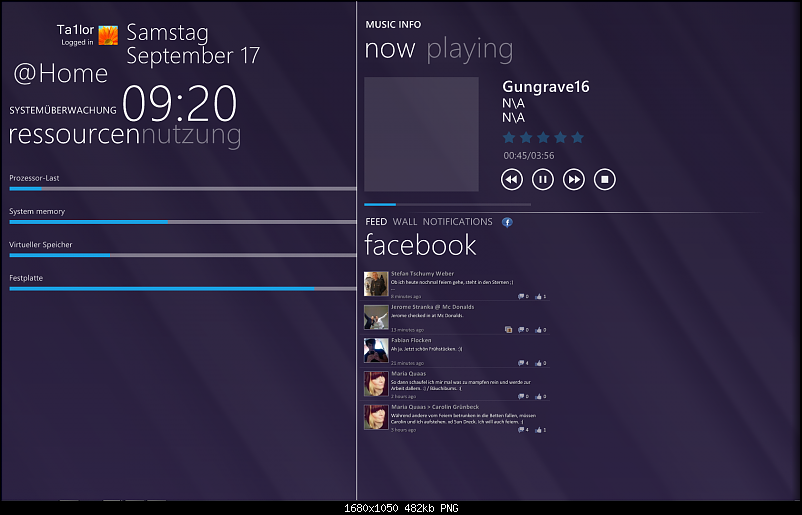The height and width of the screenshot is (515, 802).
Task: Rate the track one star
Action: 509,137
